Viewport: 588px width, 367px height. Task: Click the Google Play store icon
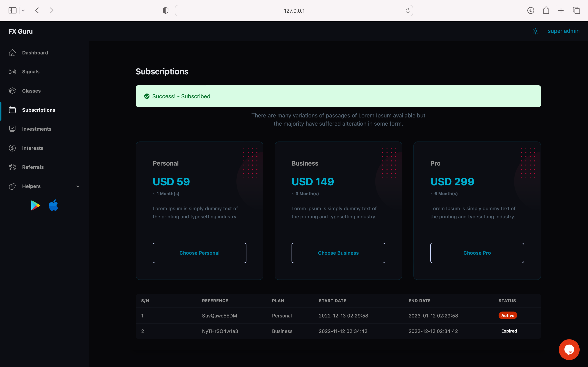(36, 206)
